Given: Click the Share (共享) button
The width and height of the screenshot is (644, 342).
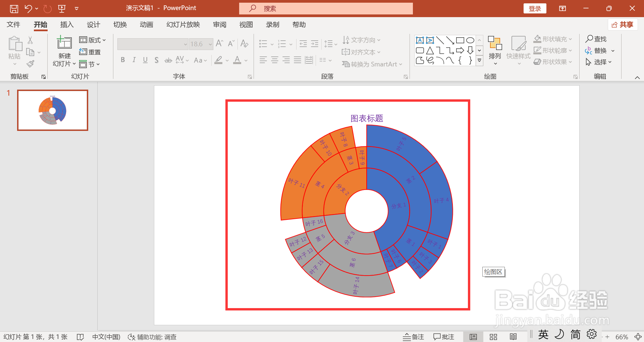Looking at the screenshot, I should (x=623, y=25).
